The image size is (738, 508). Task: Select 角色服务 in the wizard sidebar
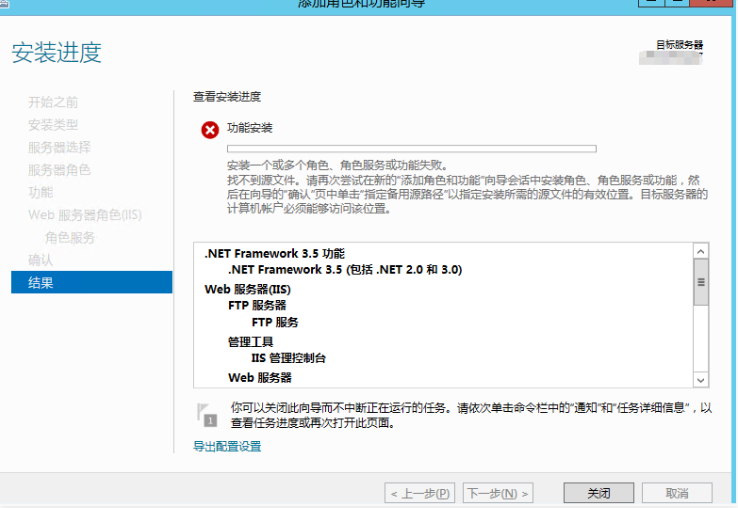[x=70, y=237]
